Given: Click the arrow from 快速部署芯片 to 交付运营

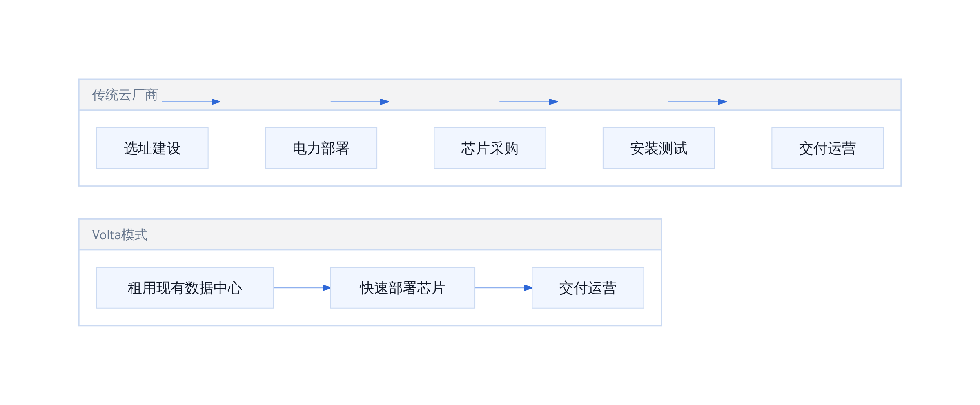Looking at the screenshot, I should tap(503, 288).
